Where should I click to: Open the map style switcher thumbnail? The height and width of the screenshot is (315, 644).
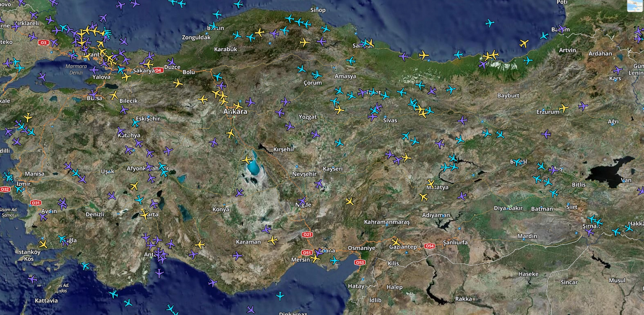click(635, 5)
